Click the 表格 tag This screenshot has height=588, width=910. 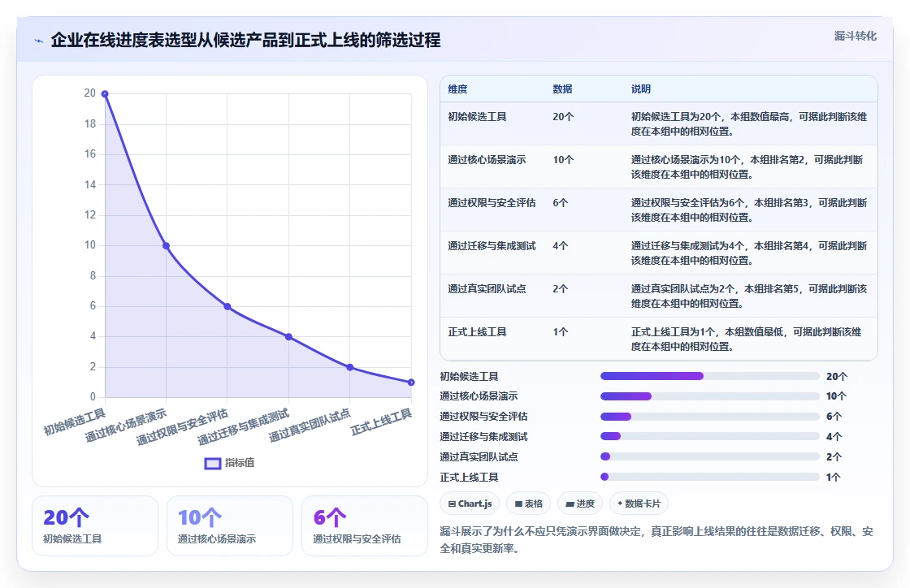pos(529,504)
